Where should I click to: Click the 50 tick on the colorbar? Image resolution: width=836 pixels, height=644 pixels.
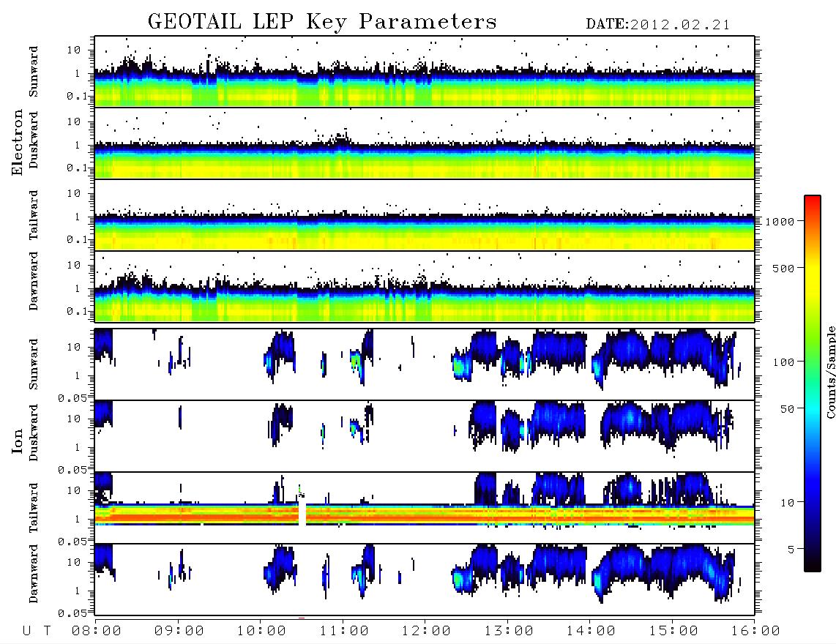pos(787,409)
